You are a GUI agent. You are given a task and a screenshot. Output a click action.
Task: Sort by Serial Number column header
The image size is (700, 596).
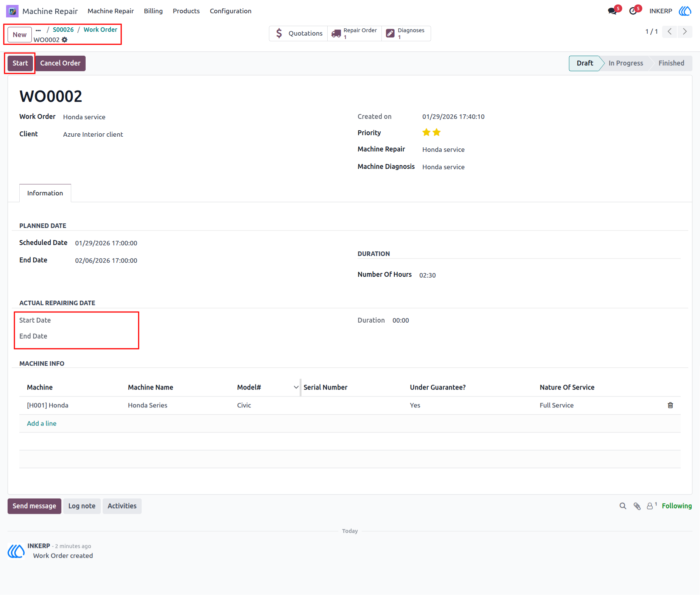[x=325, y=387]
